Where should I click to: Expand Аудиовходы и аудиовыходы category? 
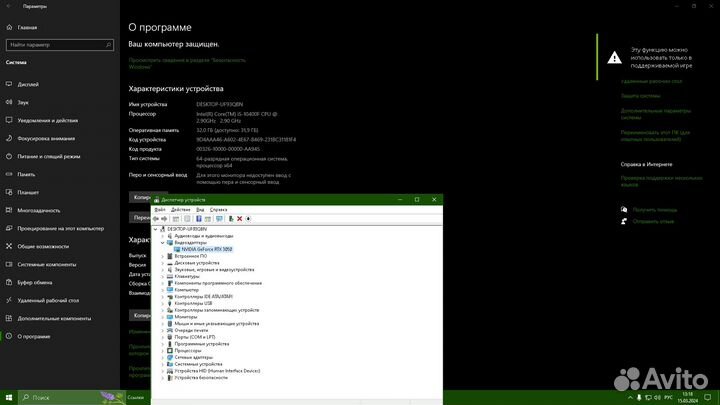click(163, 236)
